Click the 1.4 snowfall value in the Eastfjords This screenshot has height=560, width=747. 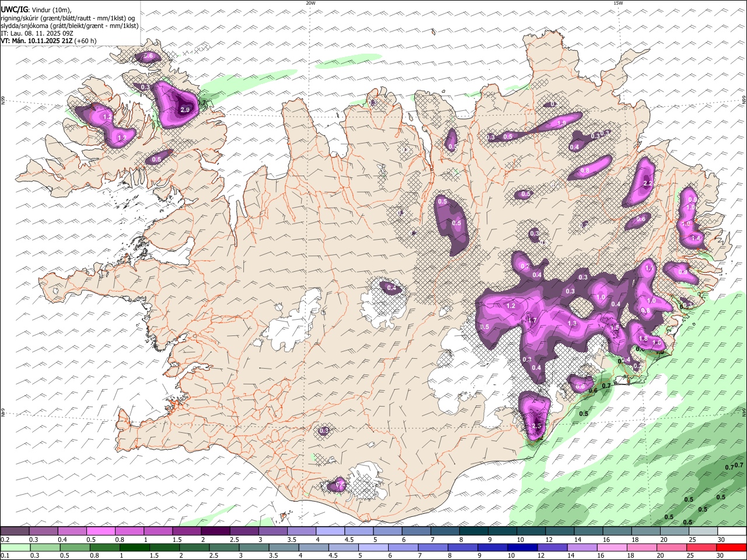click(695, 239)
